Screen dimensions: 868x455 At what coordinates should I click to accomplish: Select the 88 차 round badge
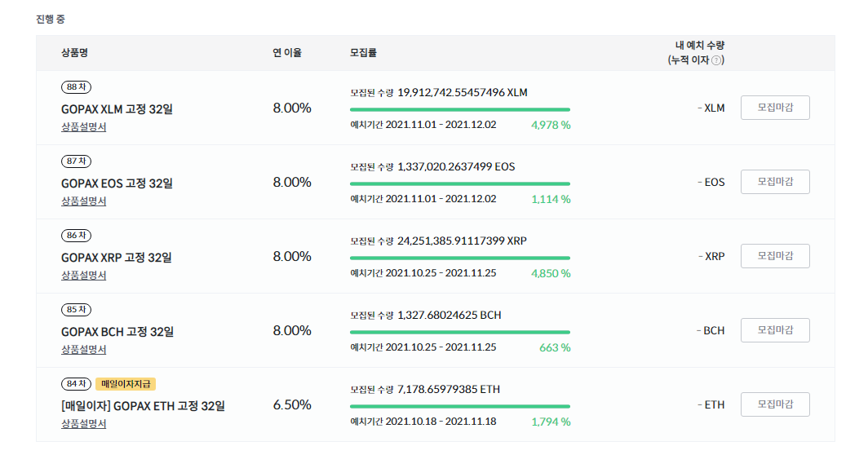pos(76,87)
